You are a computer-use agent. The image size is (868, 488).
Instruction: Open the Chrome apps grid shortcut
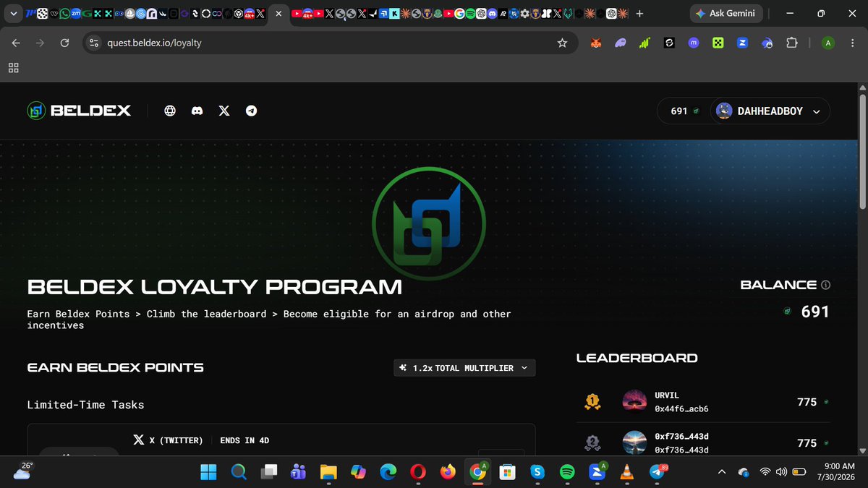[13, 68]
